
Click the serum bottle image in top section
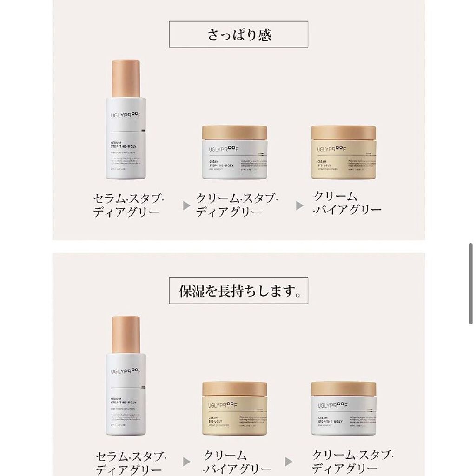click(x=126, y=119)
